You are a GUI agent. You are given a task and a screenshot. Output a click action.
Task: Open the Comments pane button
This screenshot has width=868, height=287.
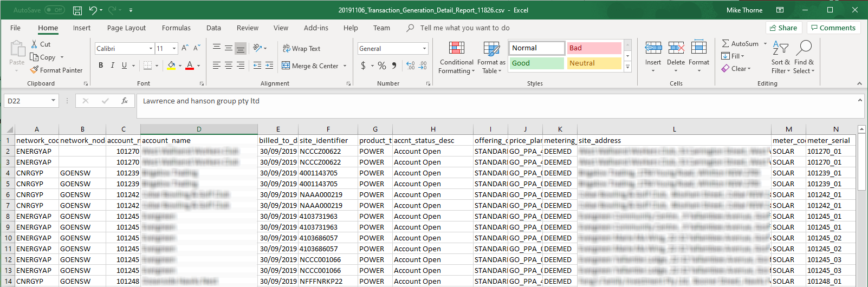tap(833, 28)
